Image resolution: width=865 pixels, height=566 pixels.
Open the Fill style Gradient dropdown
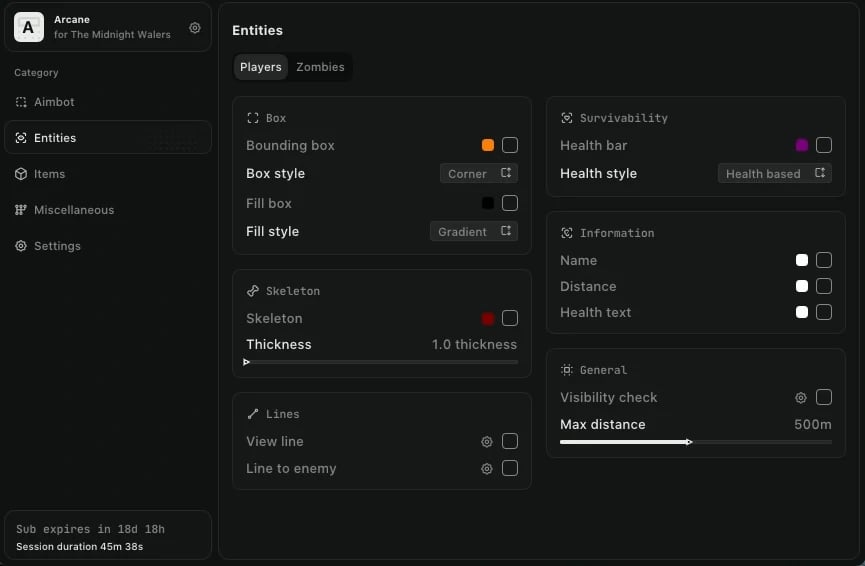tap(474, 231)
